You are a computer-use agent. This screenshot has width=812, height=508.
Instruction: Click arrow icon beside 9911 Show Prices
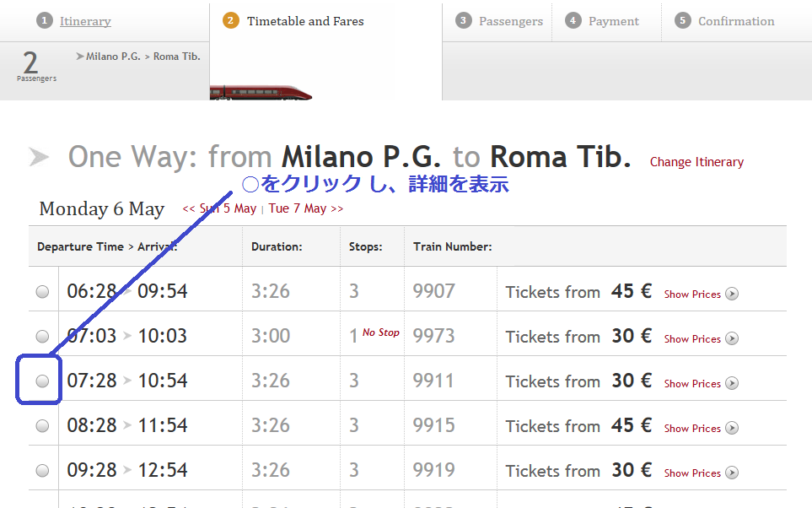[732, 384]
